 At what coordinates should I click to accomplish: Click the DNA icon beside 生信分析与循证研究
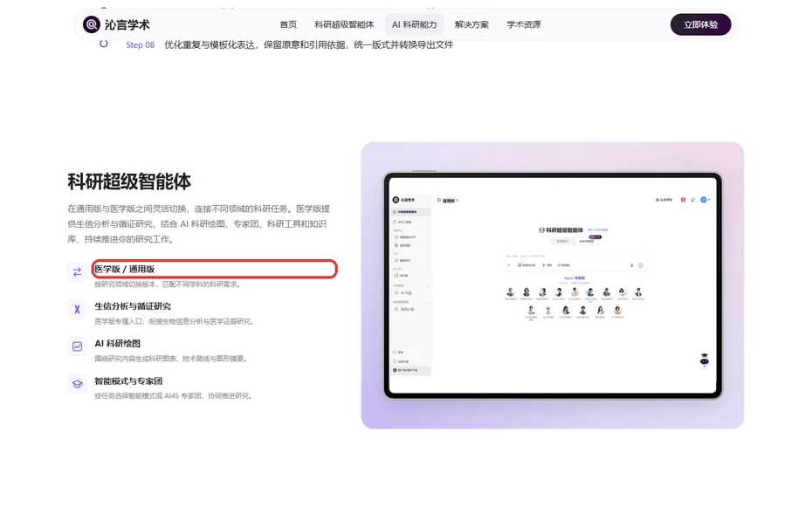pyautogui.click(x=77, y=310)
